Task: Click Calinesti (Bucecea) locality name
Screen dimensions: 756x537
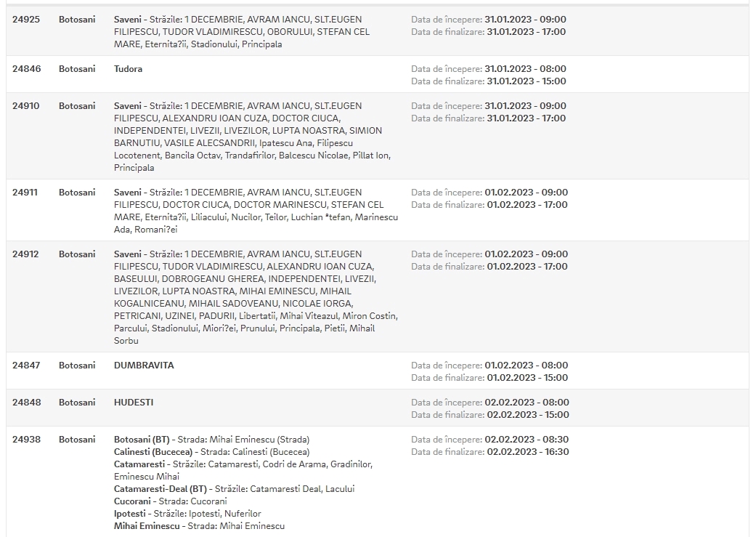Action: (x=153, y=452)
